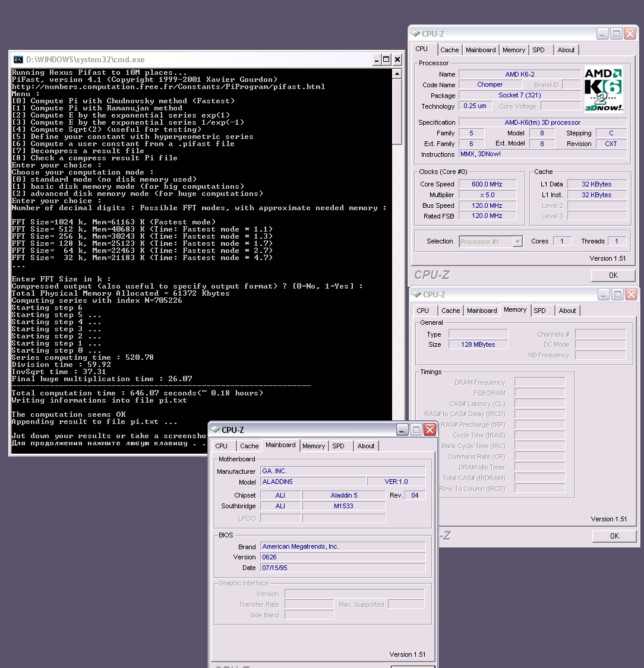The image size is (644, 668).
Task: Select Cache tab in the Mainboard CPU-Z window
Action: point(250,447)
